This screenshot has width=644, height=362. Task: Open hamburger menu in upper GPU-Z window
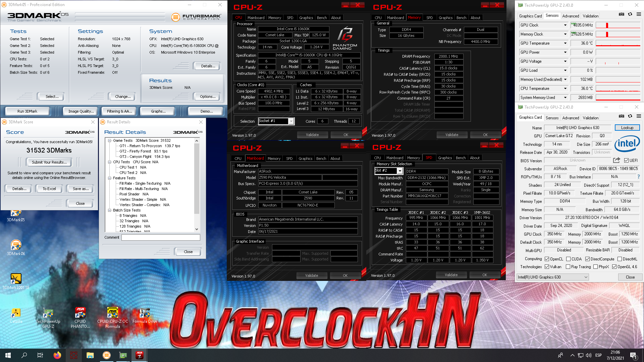[x=639, y=14]
